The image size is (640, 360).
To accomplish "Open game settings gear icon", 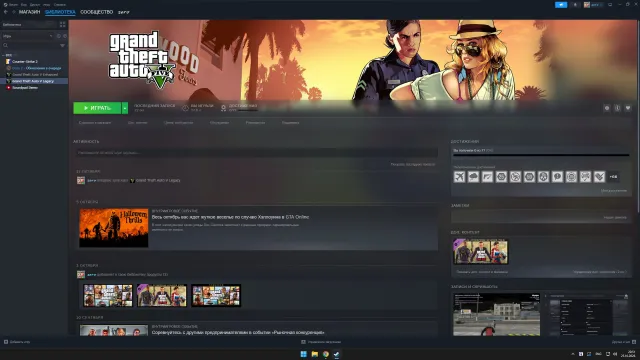I will tap(607, 108).
